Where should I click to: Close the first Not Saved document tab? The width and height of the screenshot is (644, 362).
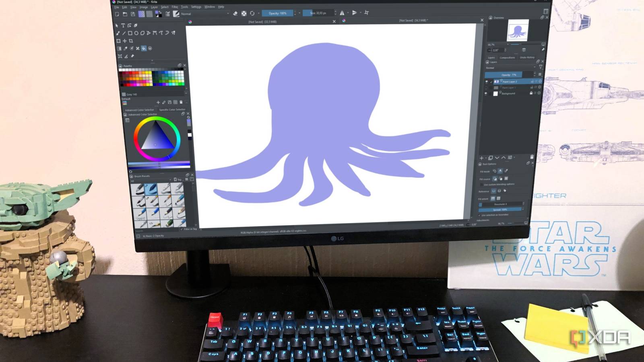pos(334,21)
